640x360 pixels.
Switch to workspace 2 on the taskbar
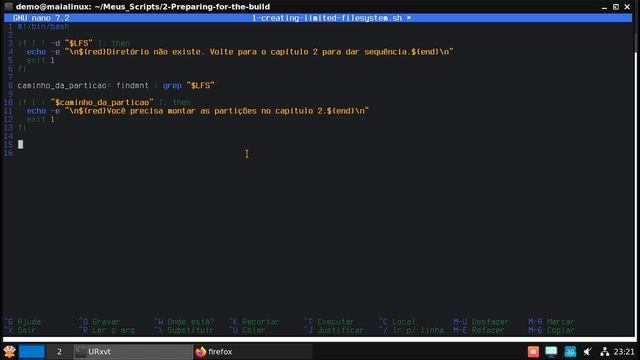(59, 351)
